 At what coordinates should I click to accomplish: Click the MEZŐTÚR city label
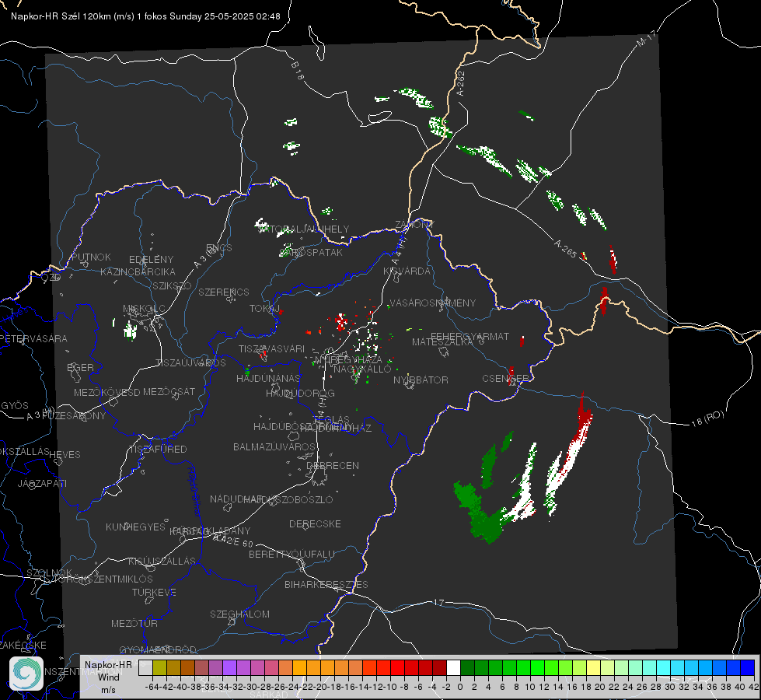(134, 623)
